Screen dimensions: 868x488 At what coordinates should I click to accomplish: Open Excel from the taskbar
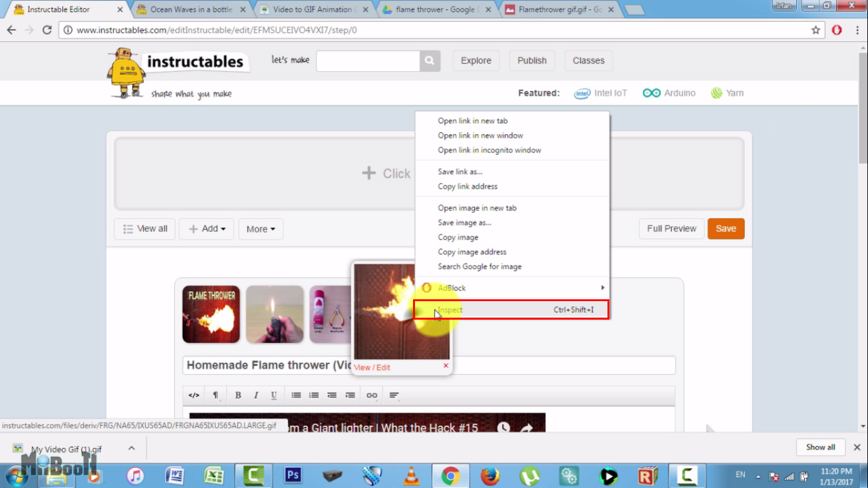click(214, 475)
